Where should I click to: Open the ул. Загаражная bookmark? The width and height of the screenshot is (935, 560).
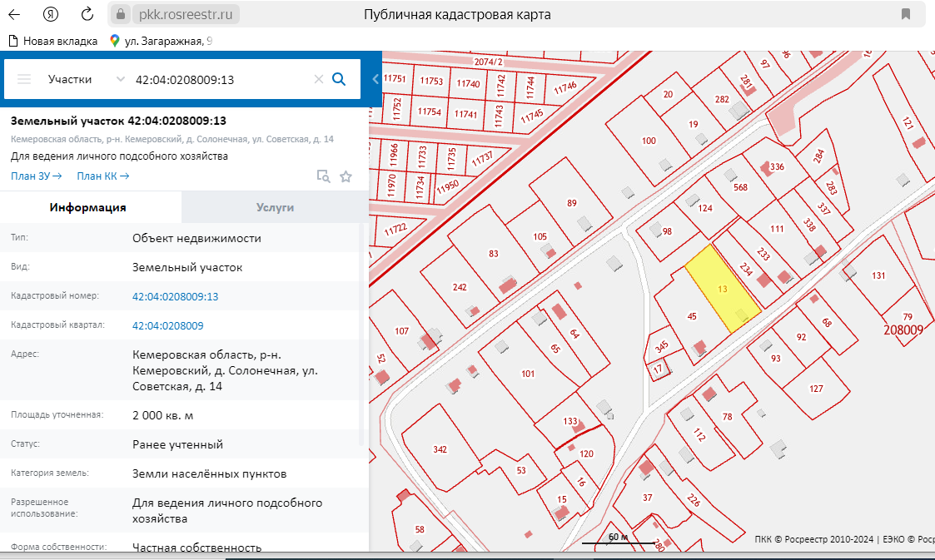[161, 41]
